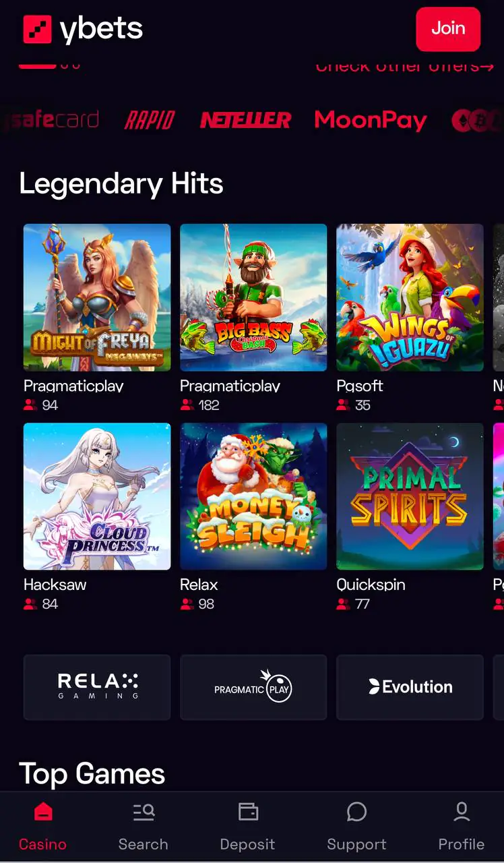
Task: Open Cloud Princess game tile
Action: (x=97, y=496)
